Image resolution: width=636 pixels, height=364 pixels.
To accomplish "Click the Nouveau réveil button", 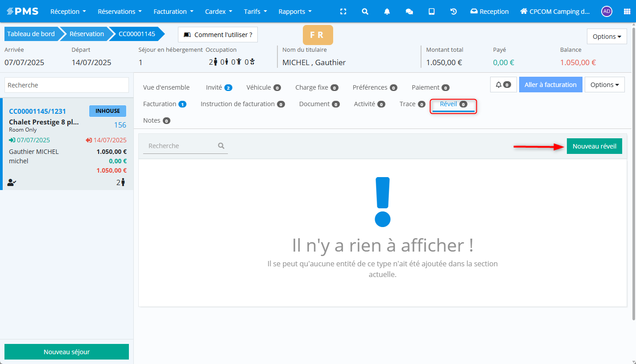I will pyautogui.click(x=594, y=146).
